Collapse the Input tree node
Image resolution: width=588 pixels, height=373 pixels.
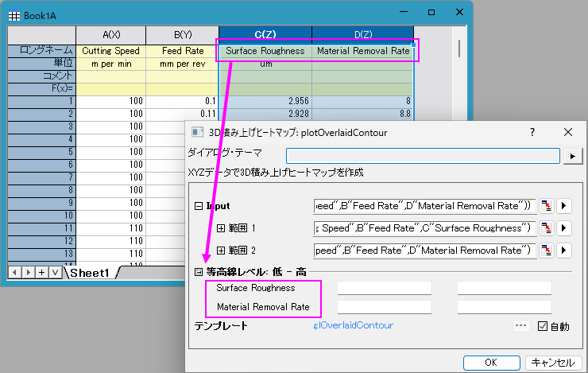pyautogui.click(x=199, y=206)
